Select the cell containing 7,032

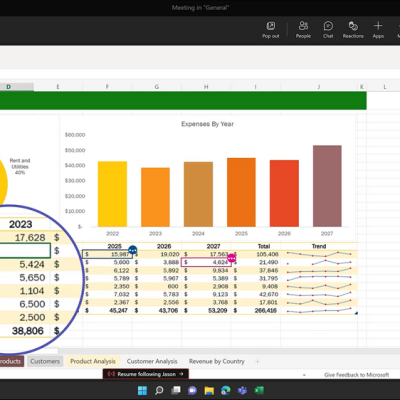click(x=107, y=294)
